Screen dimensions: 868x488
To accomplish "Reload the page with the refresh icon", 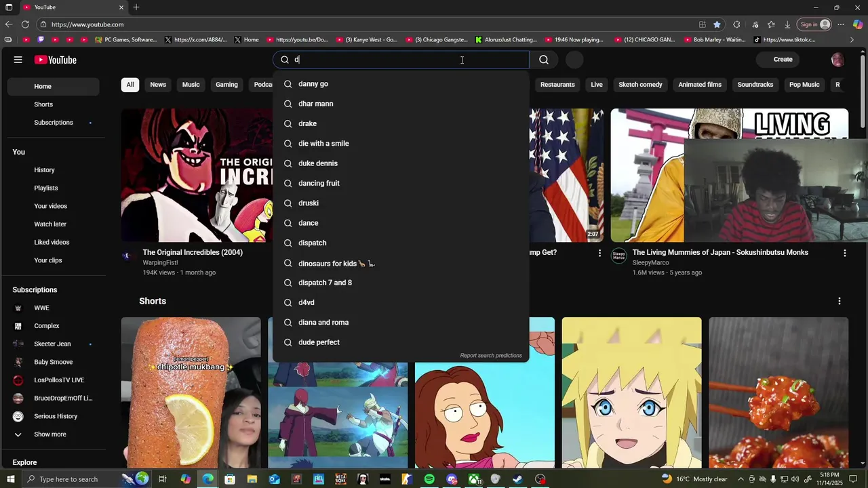I will (x=25, y=24).
